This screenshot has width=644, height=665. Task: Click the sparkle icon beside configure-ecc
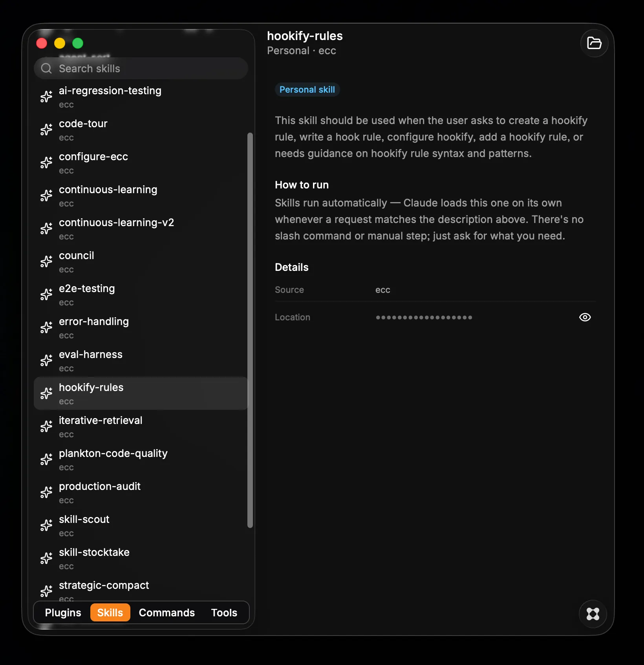tap(46, 163)
